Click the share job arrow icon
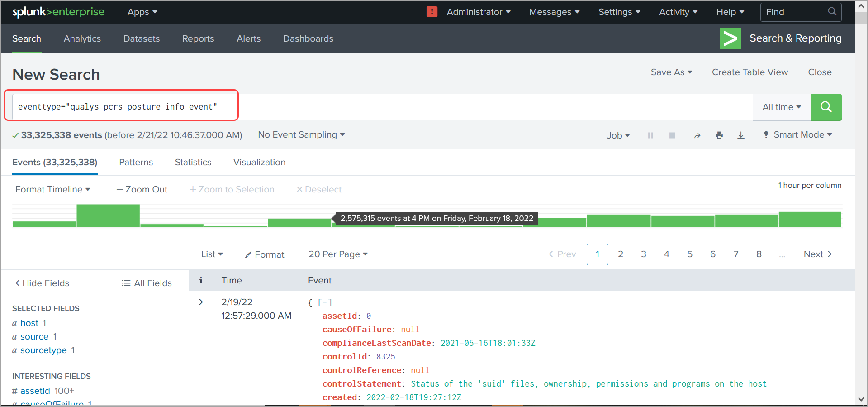The image size is (868, 407). [697, 135]
